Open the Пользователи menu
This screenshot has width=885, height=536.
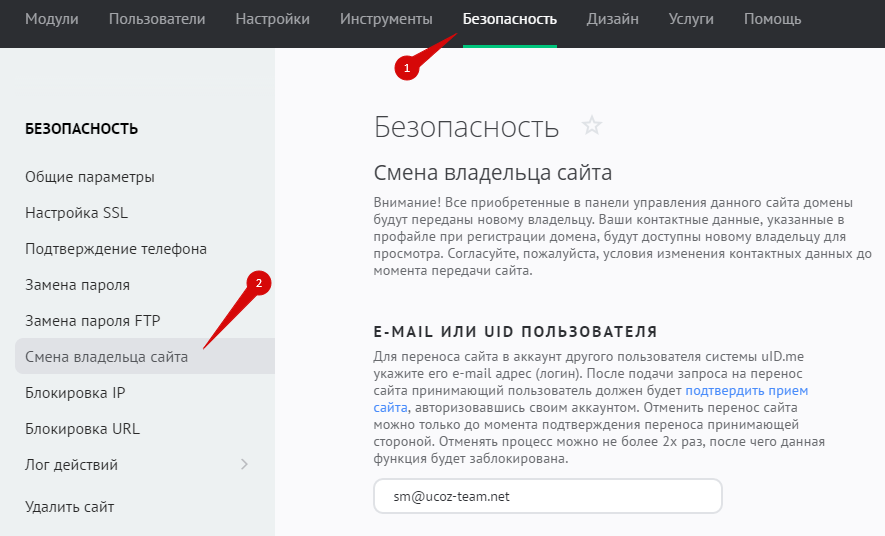pos(157,19)
